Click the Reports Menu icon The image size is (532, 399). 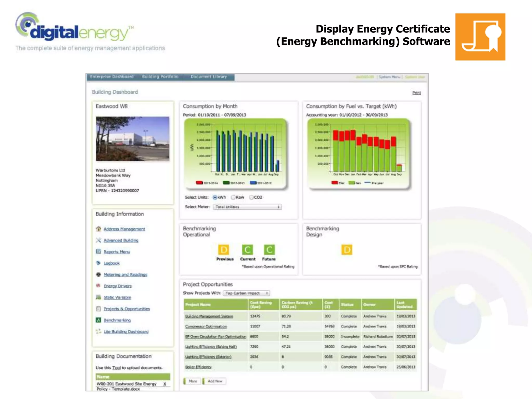tap(98, 251)
